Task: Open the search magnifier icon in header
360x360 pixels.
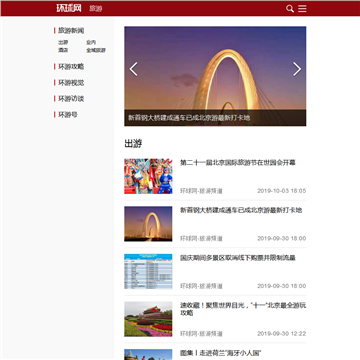Action: pos(290,9)
